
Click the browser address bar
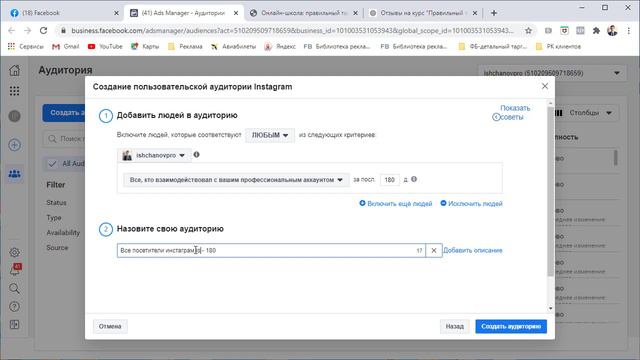coord(292,31)
